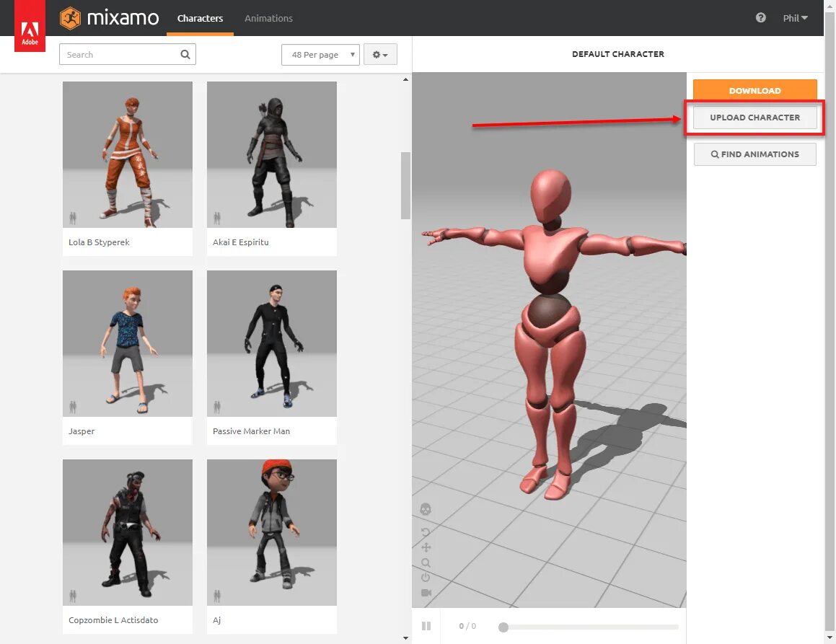Click the page scroll-down arrow at far right
Viewport: 836px width, 644px height.
(x=830, y=638)
